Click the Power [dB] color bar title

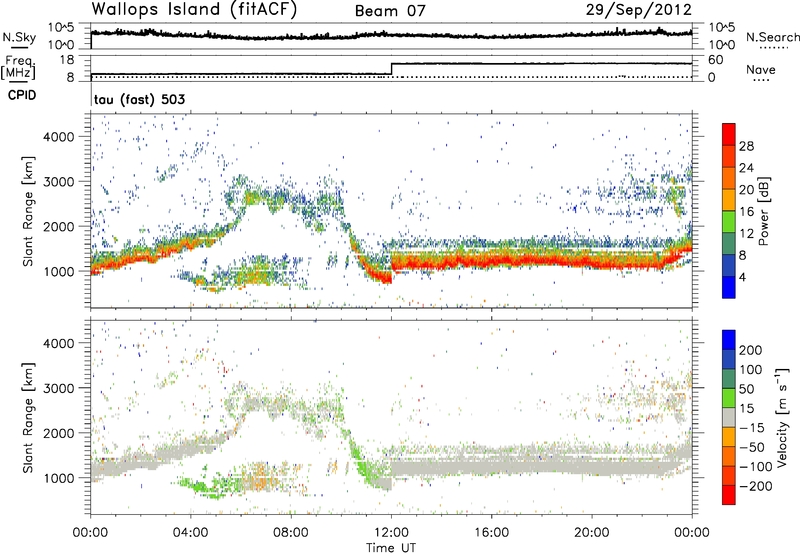tap(763, 211)
